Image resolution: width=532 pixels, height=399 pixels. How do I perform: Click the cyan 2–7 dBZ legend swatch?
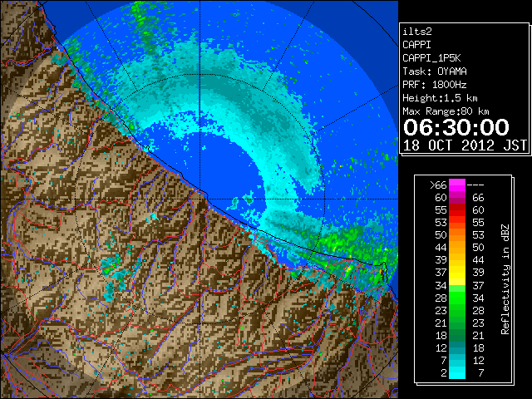point(457,372)
